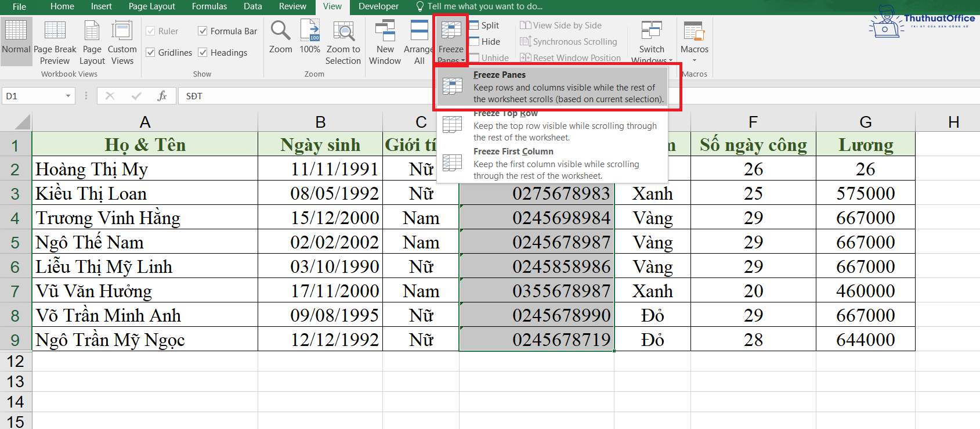Click the Name Box showing D1
The width and height of the screenshot is (980, 429).
pyautogui.click(x=32, y=96)
